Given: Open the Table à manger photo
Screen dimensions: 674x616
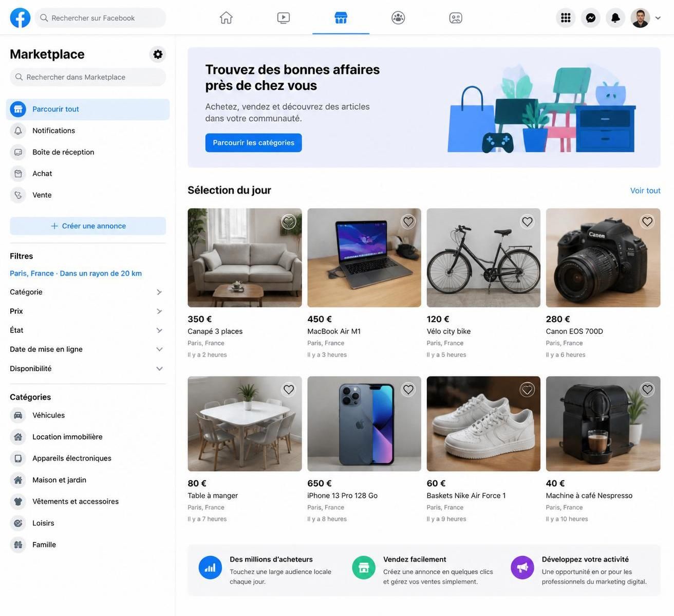Looking at the screenshot, I should pyautogui.click(x=245, y=424).
